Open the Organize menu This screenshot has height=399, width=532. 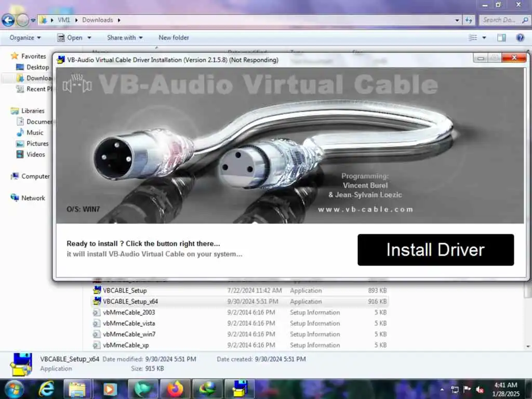point(25,37)
